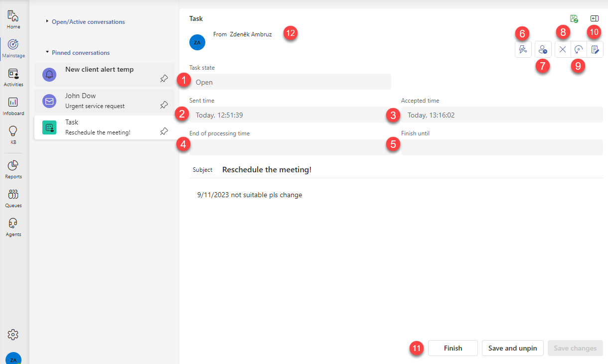This screenshot has height=364, width=608.
Task: Click the notepad with pencil icon
Action: 595,49
